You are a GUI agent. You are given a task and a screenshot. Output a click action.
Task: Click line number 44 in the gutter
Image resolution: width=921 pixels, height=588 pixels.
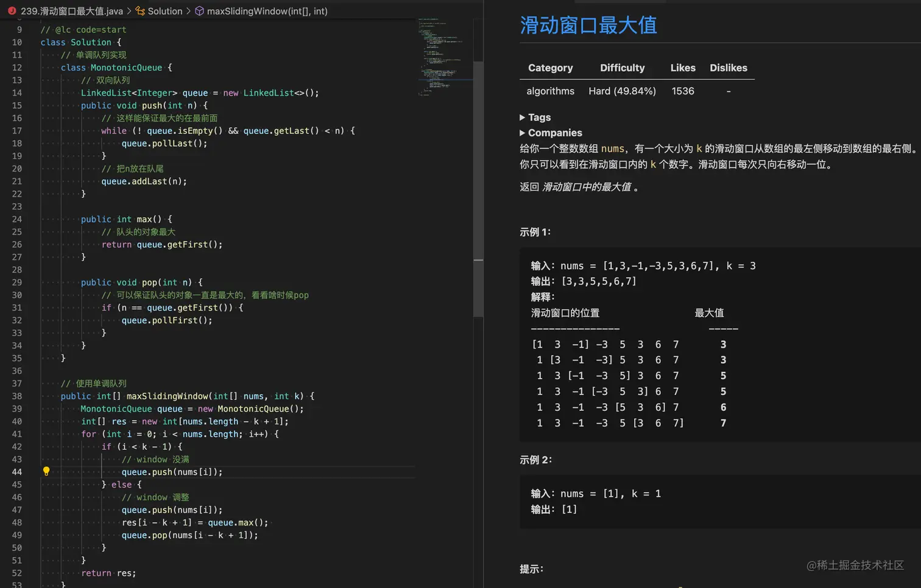16,472
